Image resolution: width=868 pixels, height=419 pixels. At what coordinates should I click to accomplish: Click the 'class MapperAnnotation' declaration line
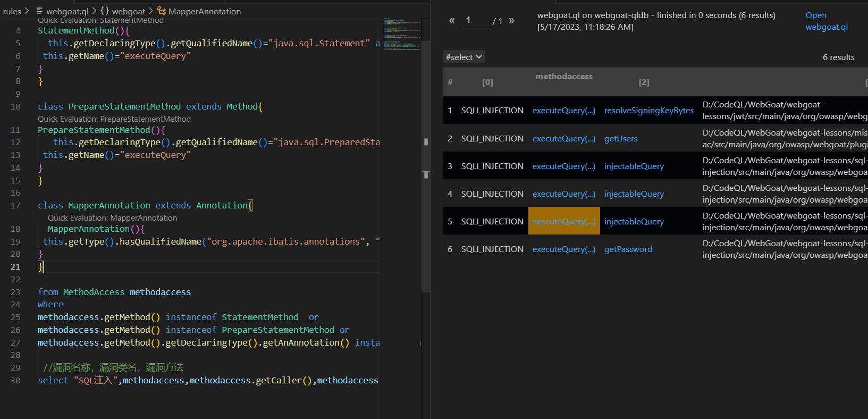click(x=145, y=206)
